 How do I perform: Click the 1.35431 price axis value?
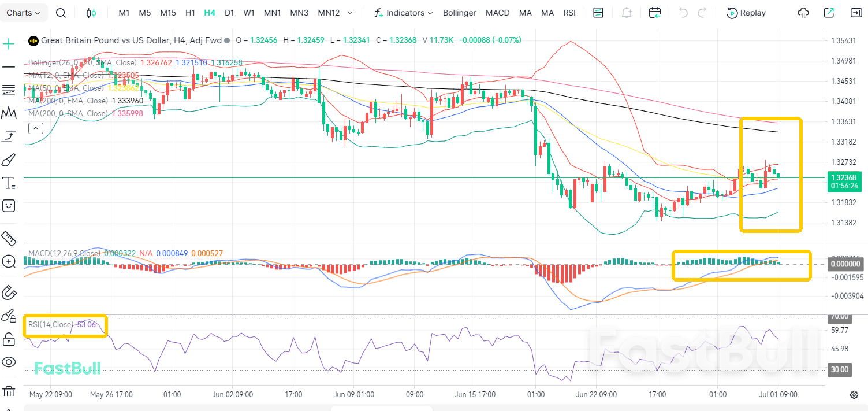tap(843, 40)
